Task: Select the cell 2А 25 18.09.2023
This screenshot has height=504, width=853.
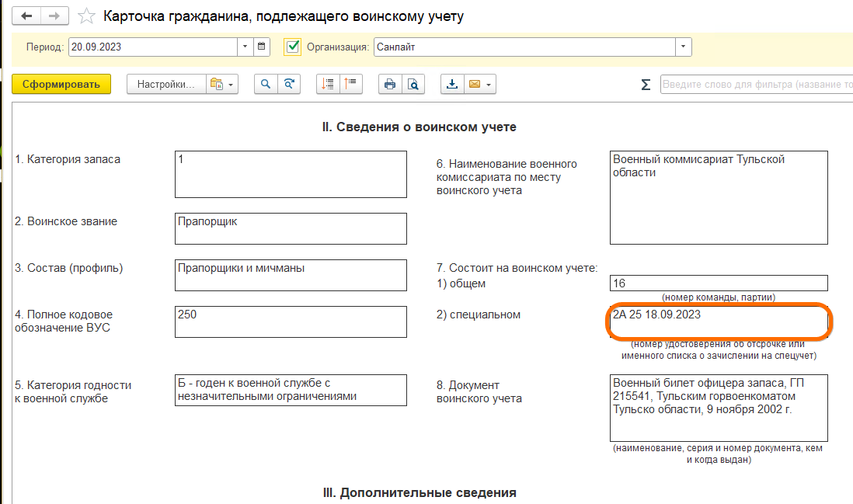Action: [719, 322]
